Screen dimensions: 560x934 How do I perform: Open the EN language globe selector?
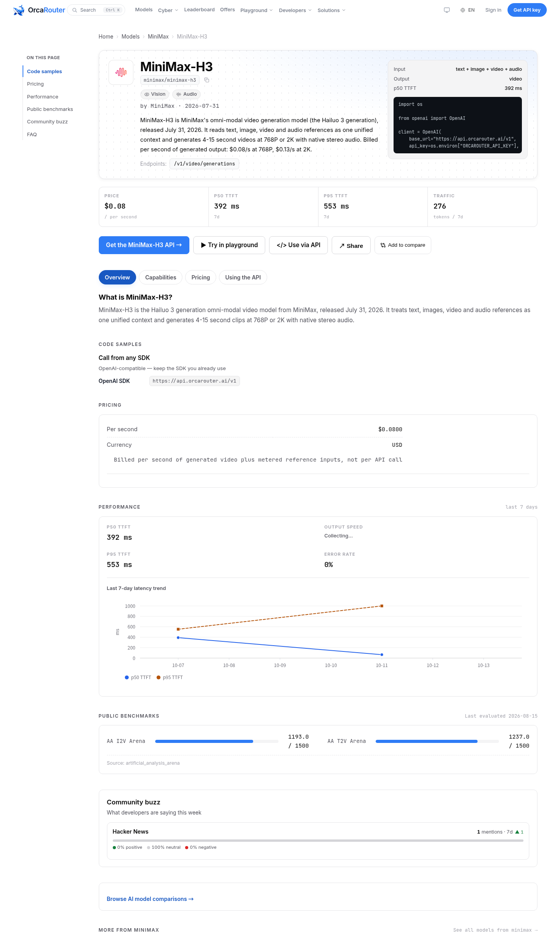click(467, 10)
